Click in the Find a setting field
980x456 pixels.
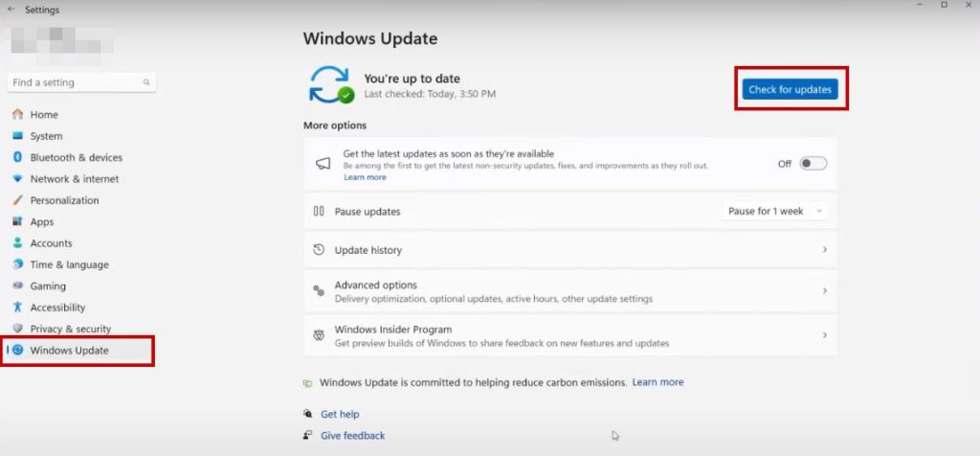tap(81, 82)
